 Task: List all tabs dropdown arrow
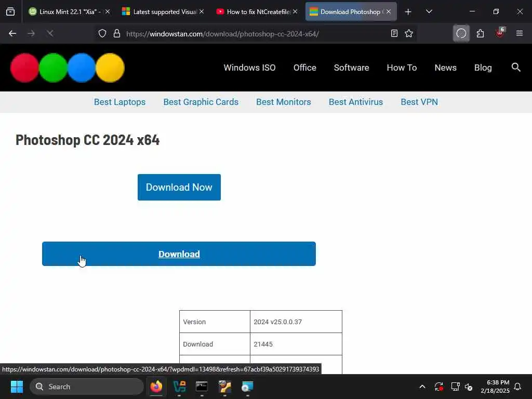[x=429, y=12]
